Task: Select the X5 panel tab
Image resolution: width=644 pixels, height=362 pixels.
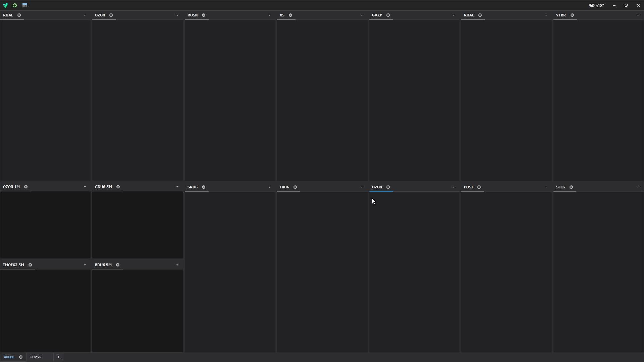Action: click(282, 15)
